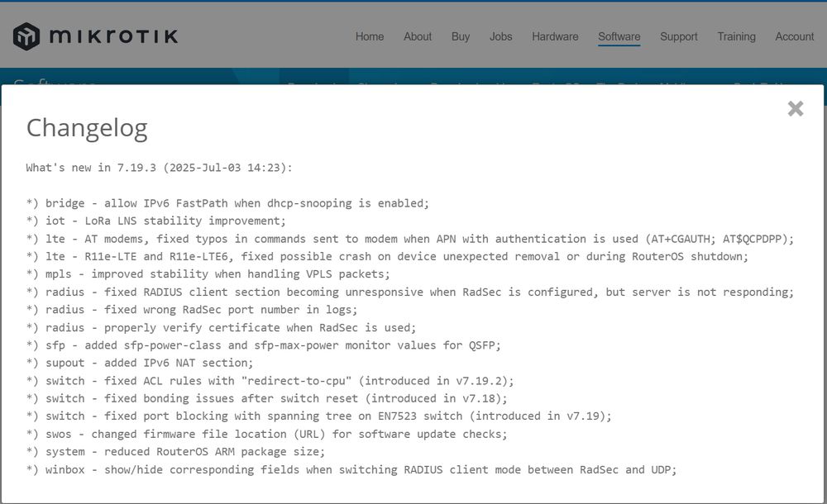Image resolution: width=827 pixels, height=504 pixels.
Task: Click the MikroTik logo icon
Action: pos(26,36)
